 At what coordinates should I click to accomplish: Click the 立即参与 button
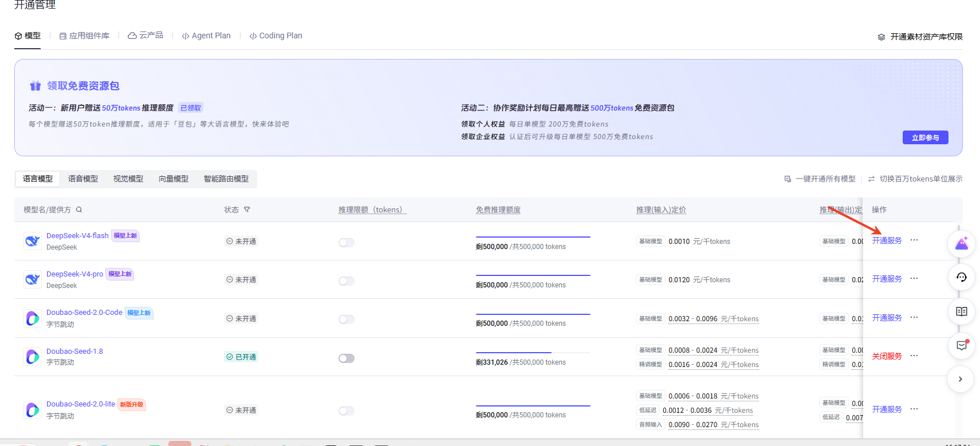(x=926, y=137)
